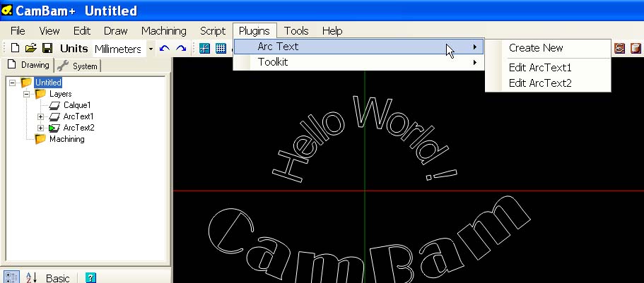The width and height of the screenshot is (644, 283).
Task: Select the ArcText2 layer label
Action: (78, 128)
